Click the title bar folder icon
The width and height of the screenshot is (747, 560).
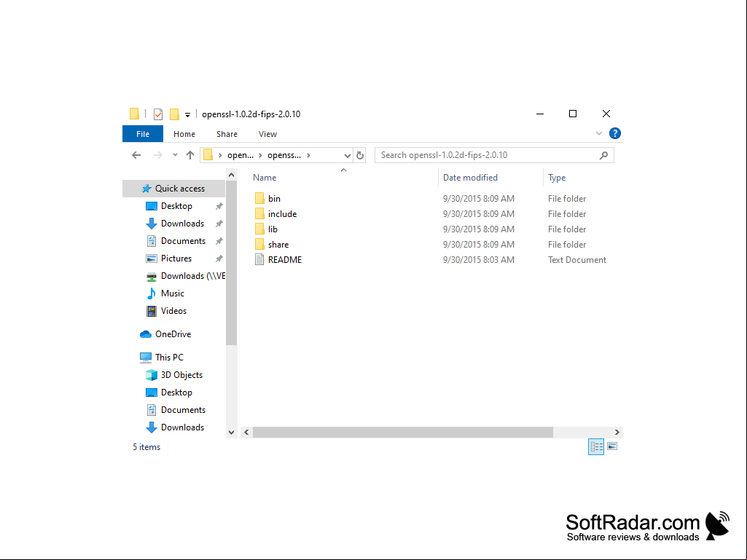coord(134,114)
